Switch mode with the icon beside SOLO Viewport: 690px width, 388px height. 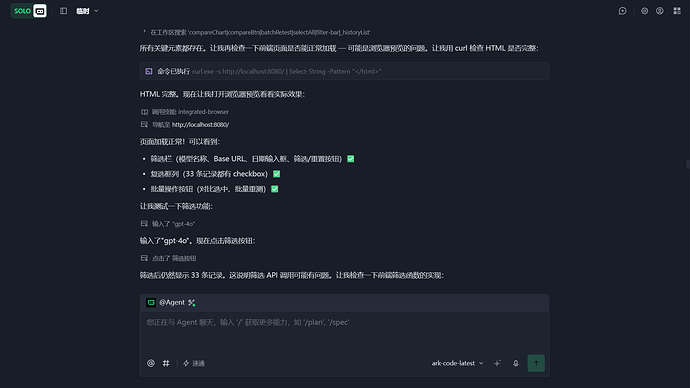(40, 11)
